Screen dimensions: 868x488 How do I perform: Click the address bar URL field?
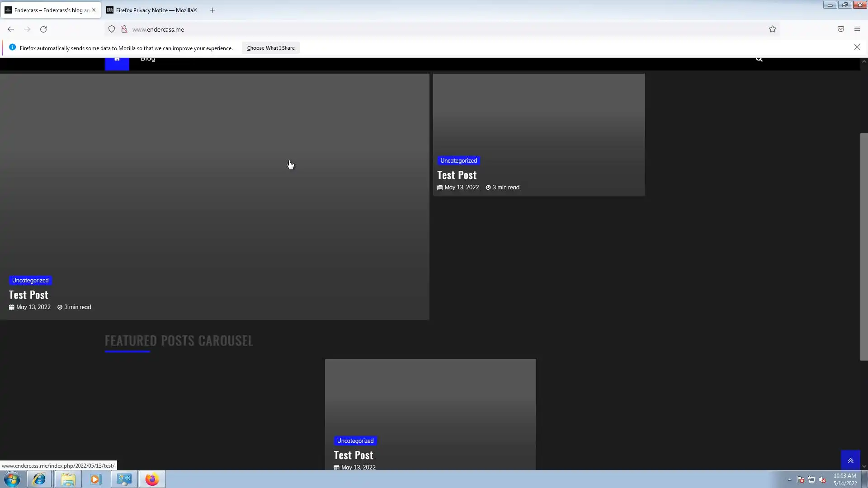[x=407, y=29]
